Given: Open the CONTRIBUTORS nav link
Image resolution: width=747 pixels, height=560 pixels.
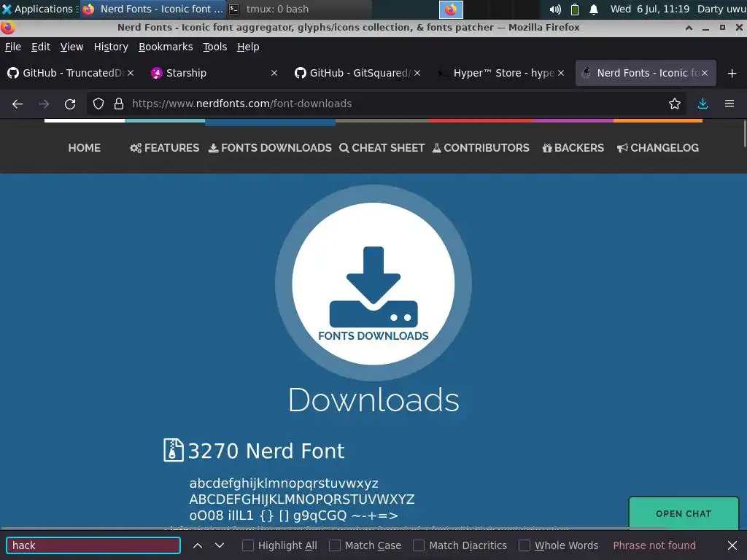Looking at the screenshot, I should click(x=481, y=148).
